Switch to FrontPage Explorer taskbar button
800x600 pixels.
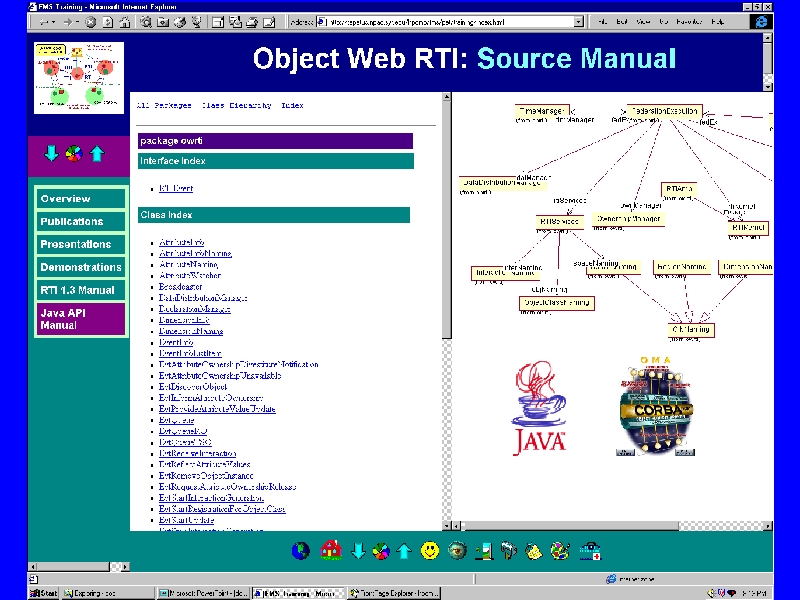pyautogui.click(x=394, y=593)
